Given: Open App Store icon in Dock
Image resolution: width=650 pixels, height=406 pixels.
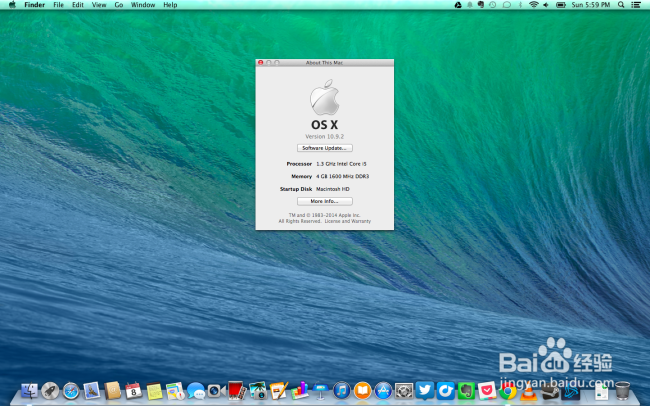Looking at the screenshot, I should coord(383,391).
